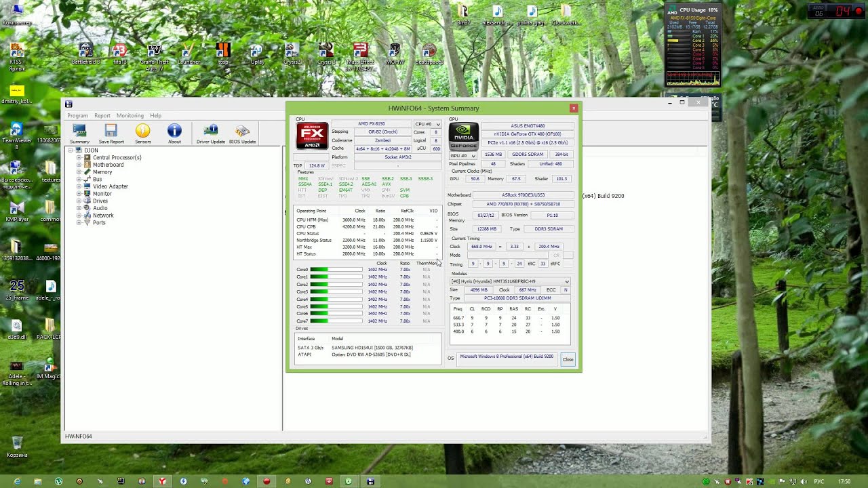Image resolution: width=868 pixels, height=488 pixels.
Task: Open the Uplay desktop shortcut
Action: (257, 54)
